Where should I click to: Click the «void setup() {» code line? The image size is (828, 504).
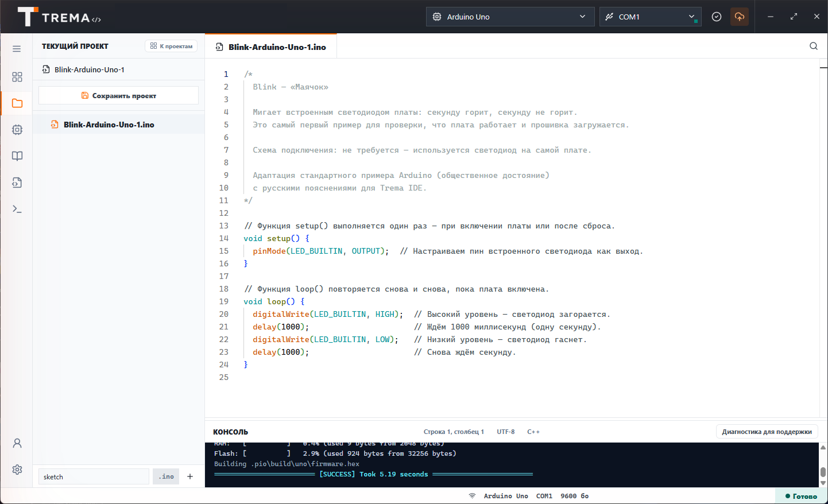[276, 238]
